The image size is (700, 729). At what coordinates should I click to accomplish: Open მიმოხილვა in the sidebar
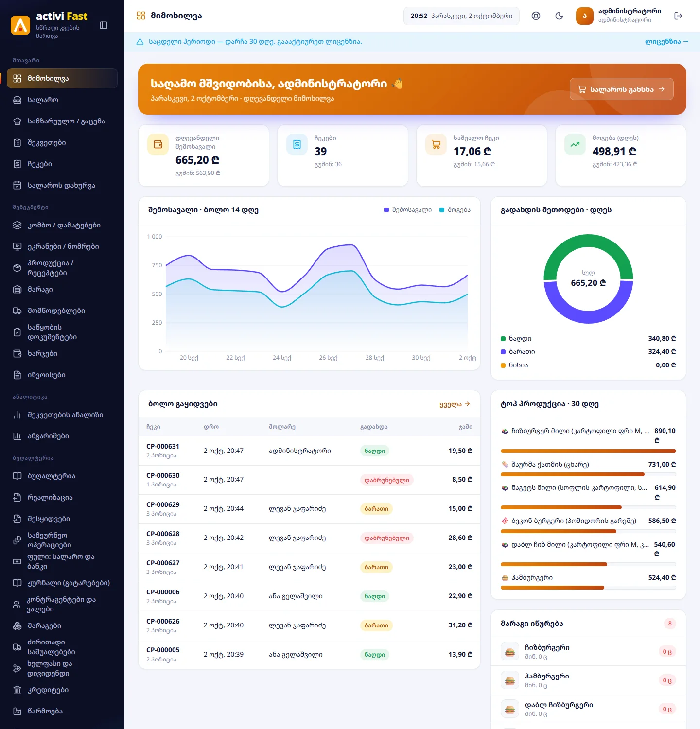click(62, 78)
